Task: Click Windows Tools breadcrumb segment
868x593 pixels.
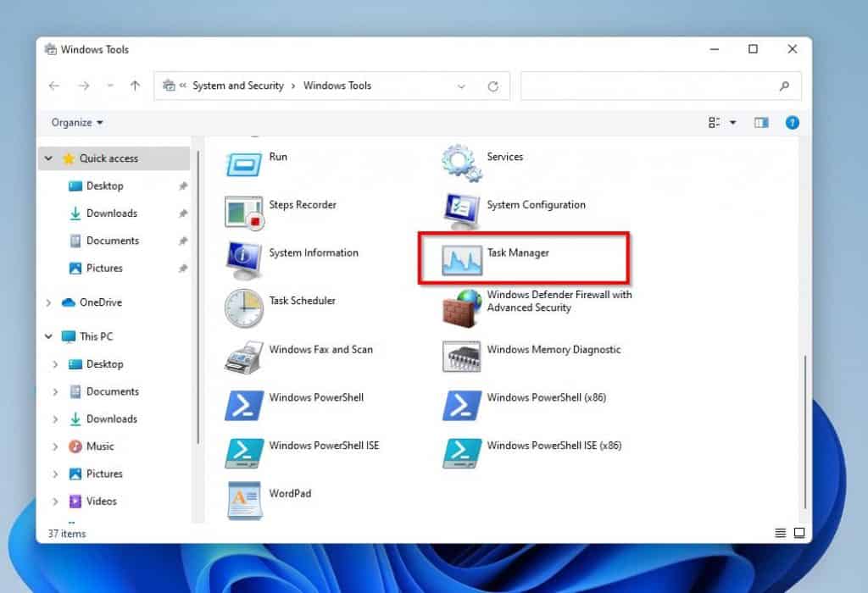Action: (x=337, y=86)
